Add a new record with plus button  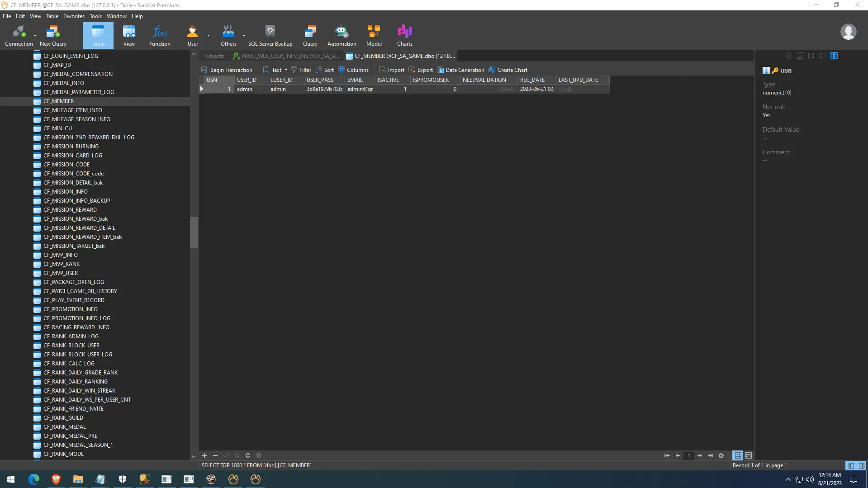pos(204,455)
